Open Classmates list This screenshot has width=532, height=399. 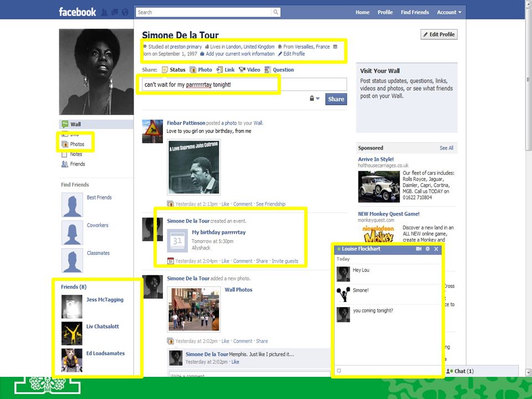(98, 253)
